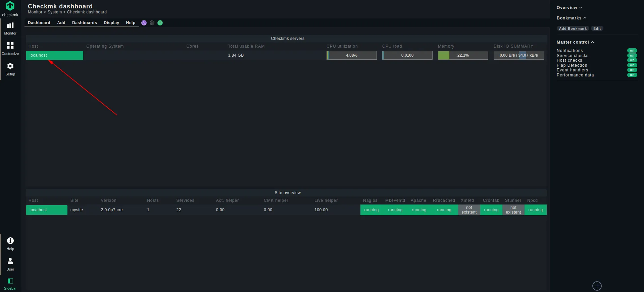Open the Add menu

pos(61,23)
